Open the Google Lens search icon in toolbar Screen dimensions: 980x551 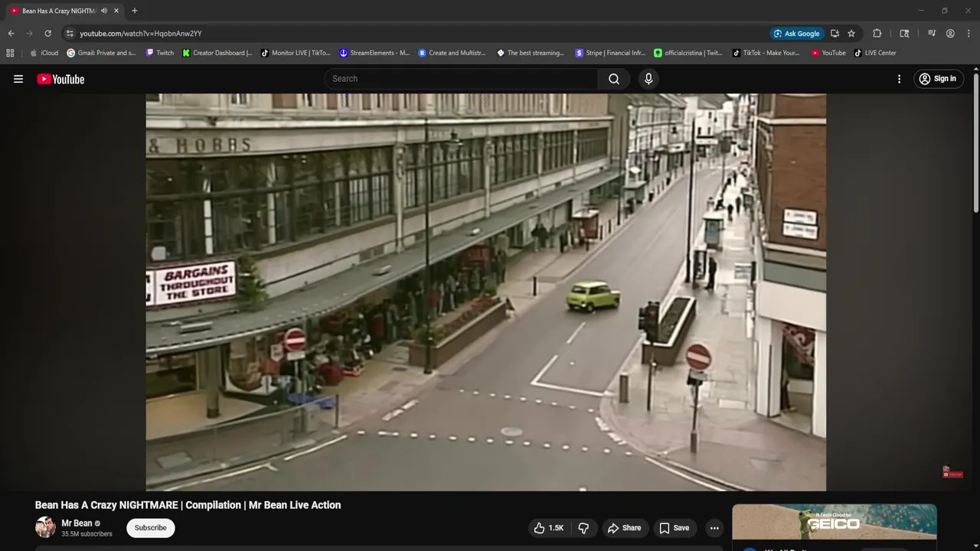click(904, 34)
